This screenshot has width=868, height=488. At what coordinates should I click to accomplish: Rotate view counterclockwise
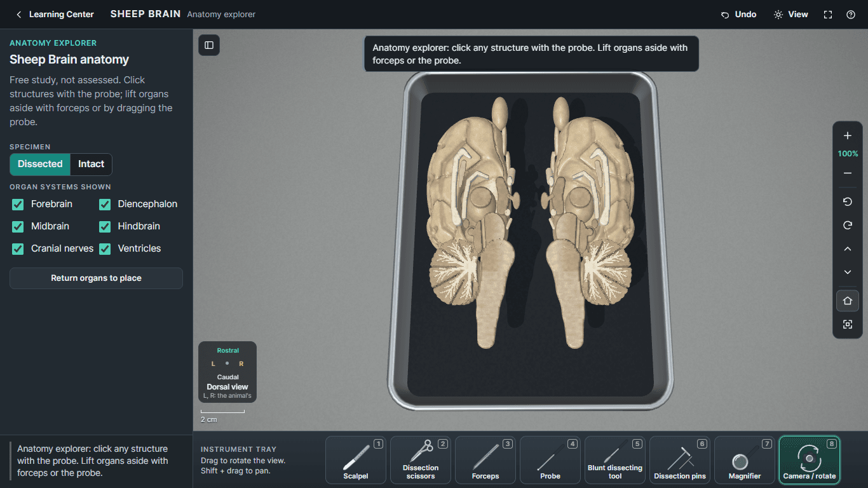click(848, 202)
